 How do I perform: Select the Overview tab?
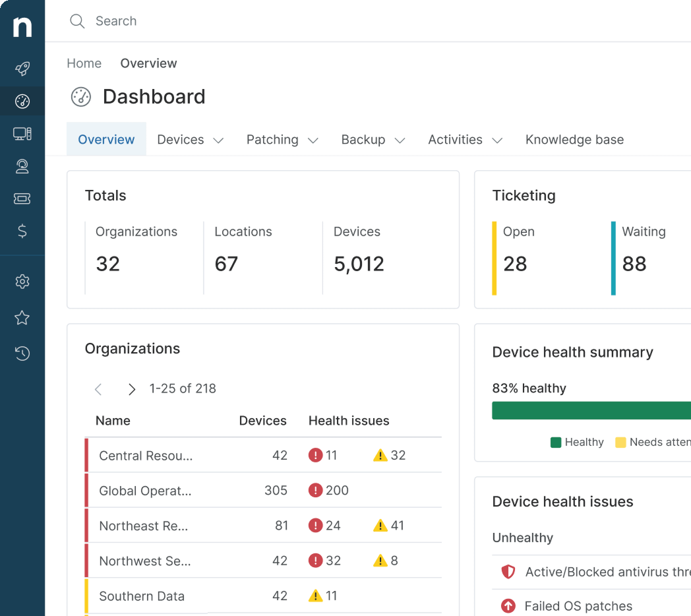[x=106, y=139]
